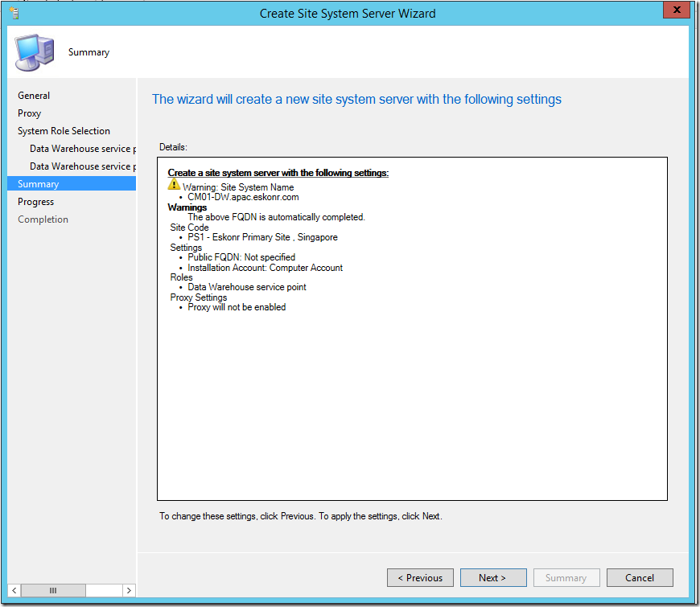Click the 'To change these settings' instruction text
This screenshot has height=607, width=700.
tap(301, 516)
